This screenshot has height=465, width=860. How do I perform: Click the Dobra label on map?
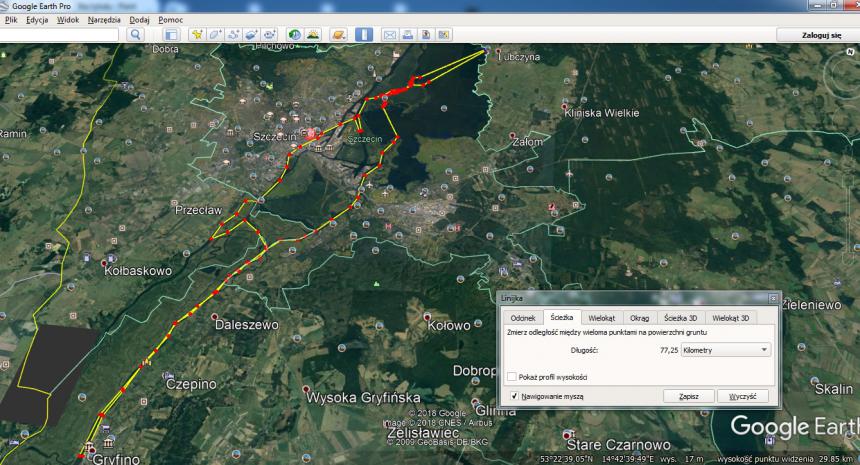166,49
